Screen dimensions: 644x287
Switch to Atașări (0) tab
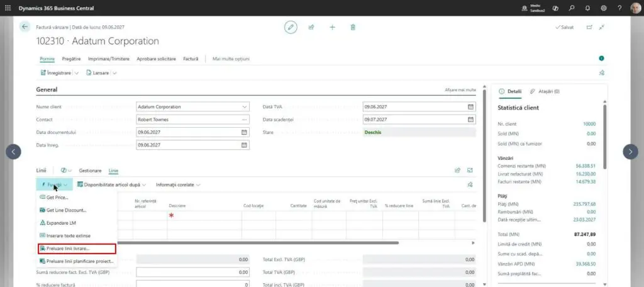(545, 91)
